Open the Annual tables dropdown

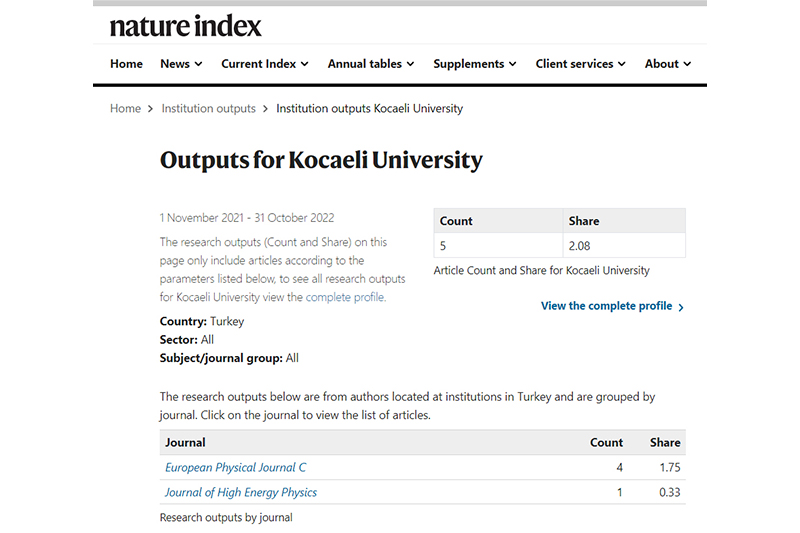(371, 64)
